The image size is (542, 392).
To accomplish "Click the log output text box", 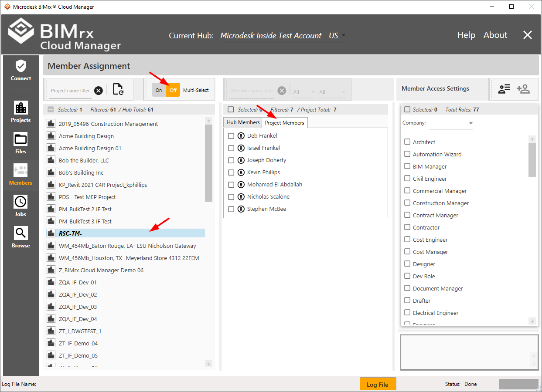I will (x=469, y=352).
